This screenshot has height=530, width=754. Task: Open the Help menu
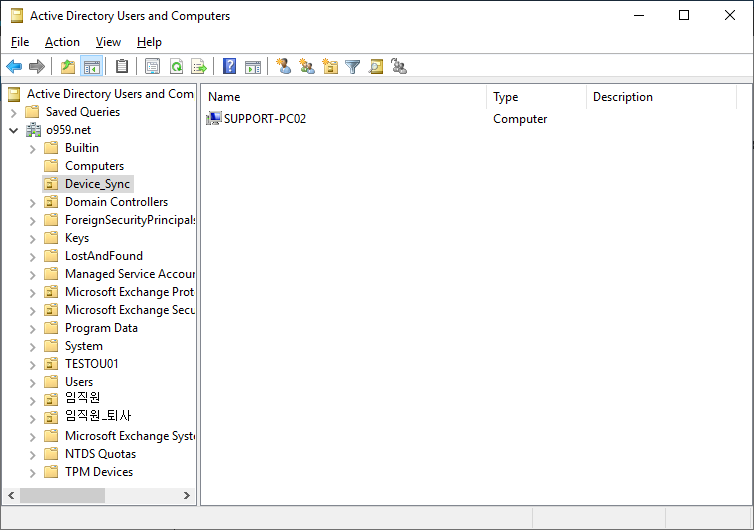tap(149, 42)
